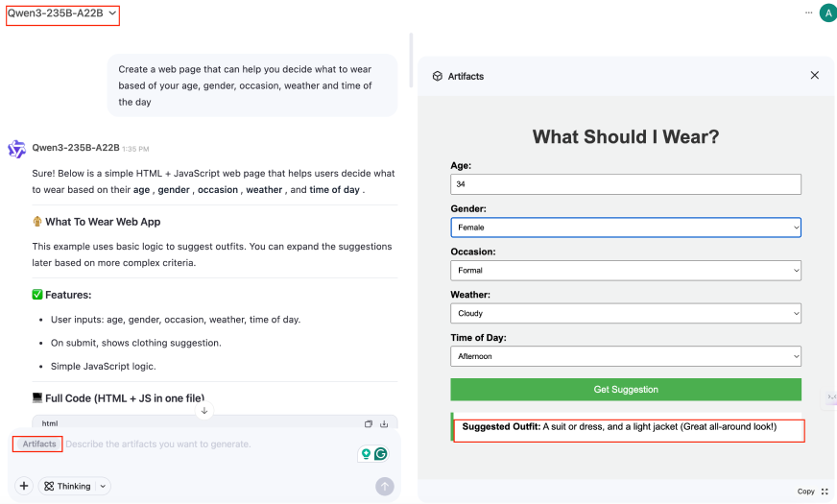
Task: Click the plus attachment button
Action: click(x=23, y=486)
